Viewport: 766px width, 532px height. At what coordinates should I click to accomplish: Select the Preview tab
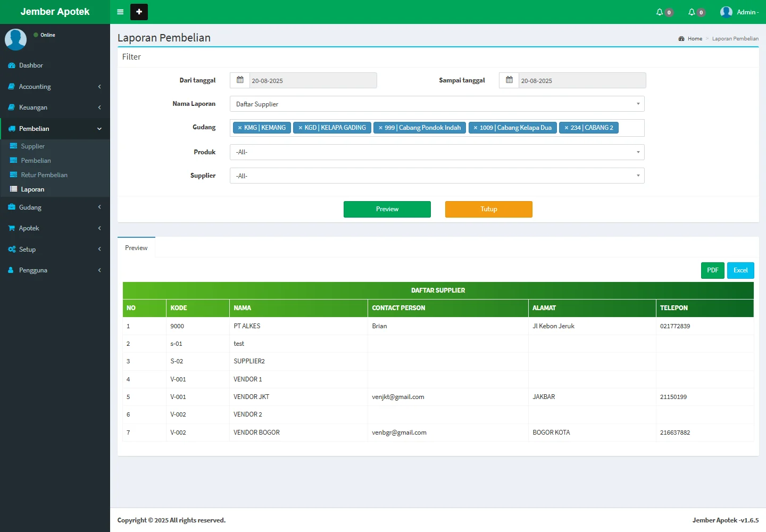click(x=136, y=248)
